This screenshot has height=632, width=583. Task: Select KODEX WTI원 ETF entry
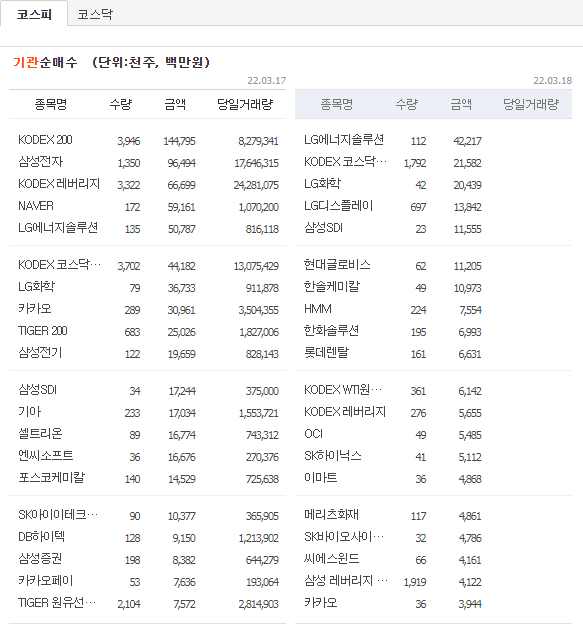343,390
